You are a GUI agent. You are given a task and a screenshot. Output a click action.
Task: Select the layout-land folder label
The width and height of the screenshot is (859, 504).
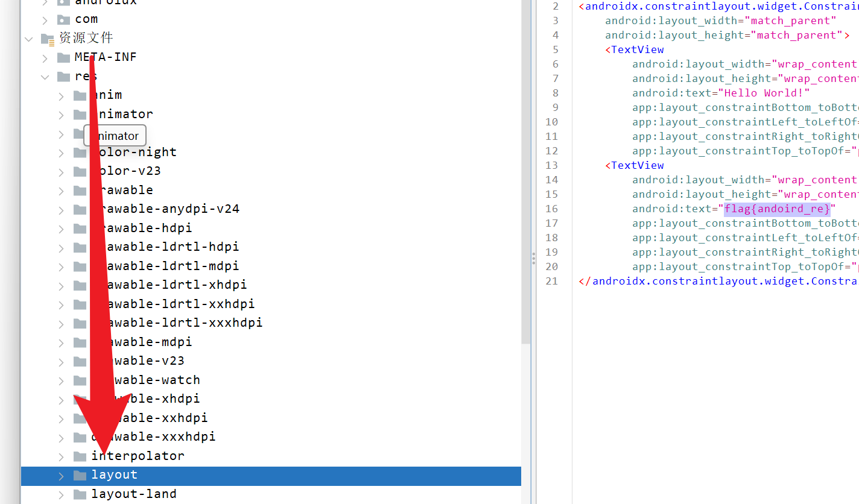pyautogui.click(x=134, y=494)
